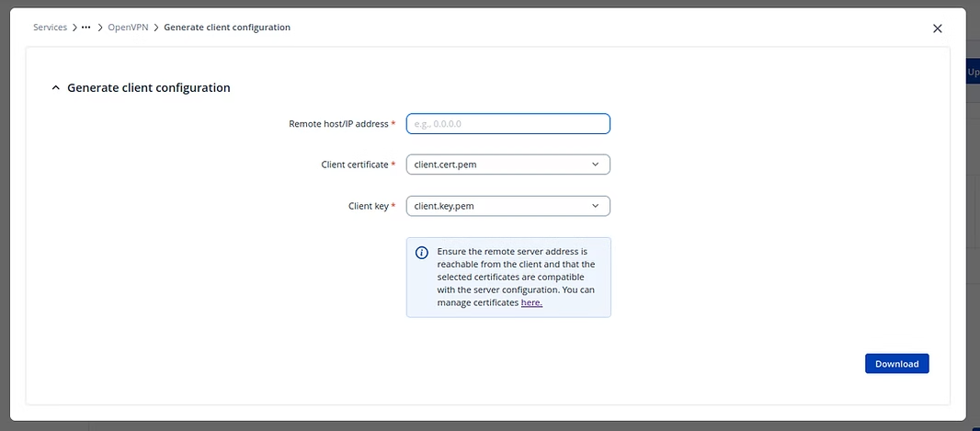
Task: Close the dialog with the X icon
Action: coord(937,28)
